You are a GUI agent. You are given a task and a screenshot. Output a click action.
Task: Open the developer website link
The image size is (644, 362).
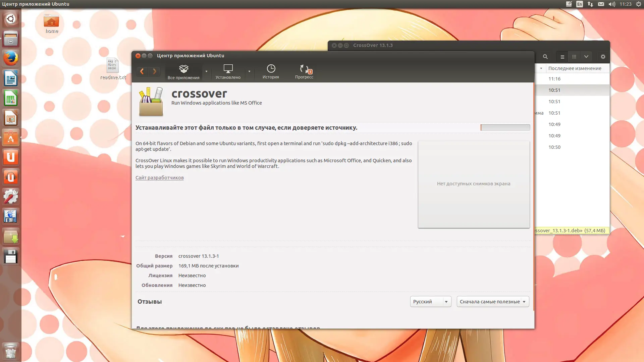pyautogui.click(x=159, y=178)
